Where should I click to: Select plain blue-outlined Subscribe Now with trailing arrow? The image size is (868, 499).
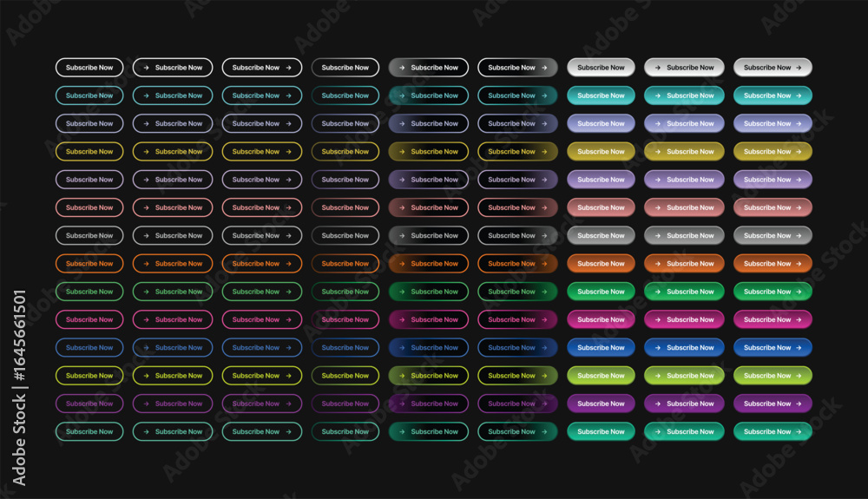pyautogui.click(x=262, y=347)
